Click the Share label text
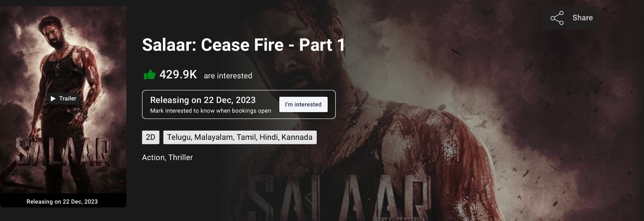Image resolution: width=644 pixels, height=221 pixels. pyautogui.click(x=582, y=18)
